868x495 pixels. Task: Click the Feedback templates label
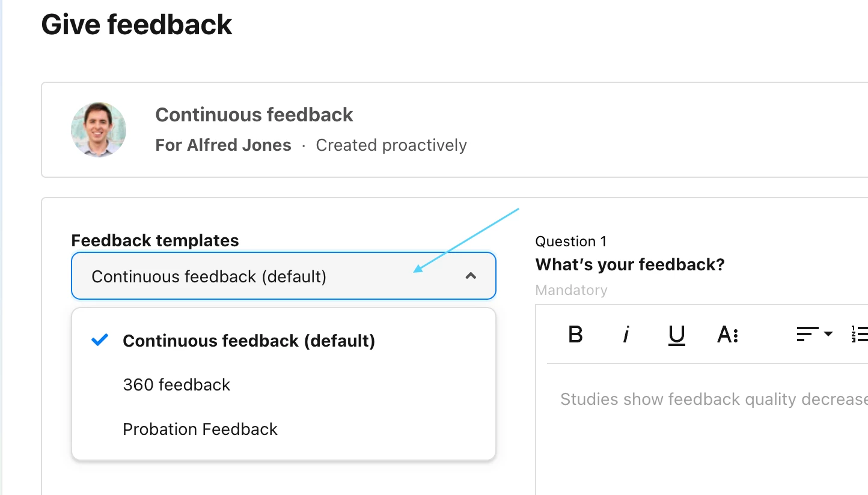155,240
